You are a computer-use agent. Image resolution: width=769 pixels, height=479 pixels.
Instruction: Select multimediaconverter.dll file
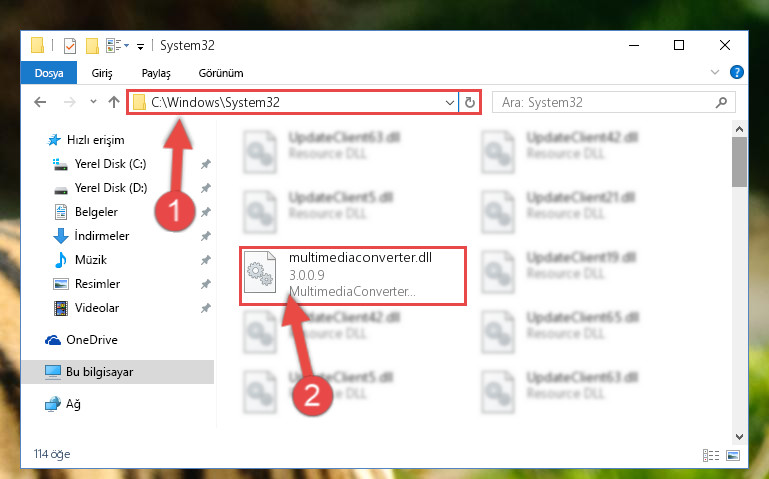pyautogui.click(x=353, y=276)
